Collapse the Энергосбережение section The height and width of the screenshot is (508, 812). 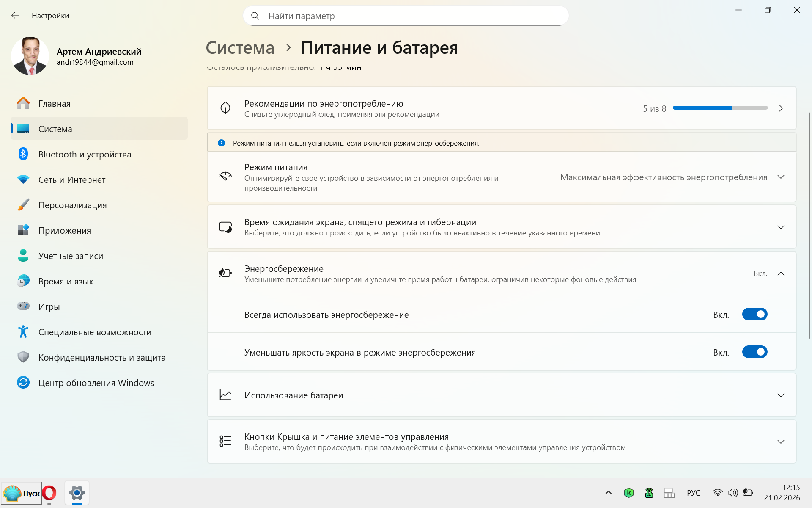(781, 273)
